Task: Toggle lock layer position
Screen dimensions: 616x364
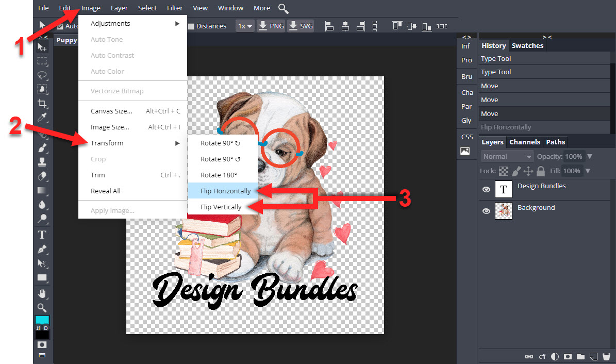Action: (x=528, y=171)
